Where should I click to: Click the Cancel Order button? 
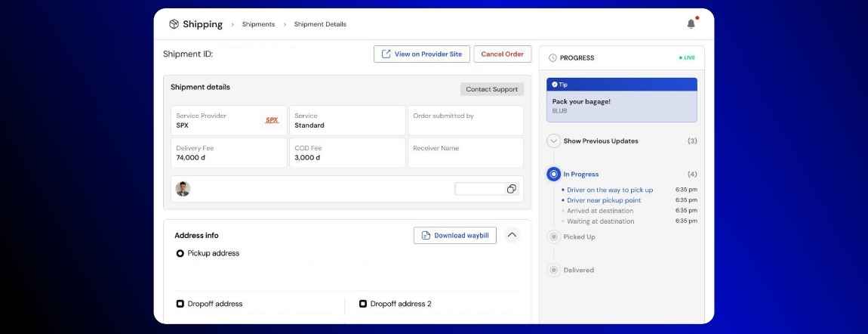tap(502, 54)
